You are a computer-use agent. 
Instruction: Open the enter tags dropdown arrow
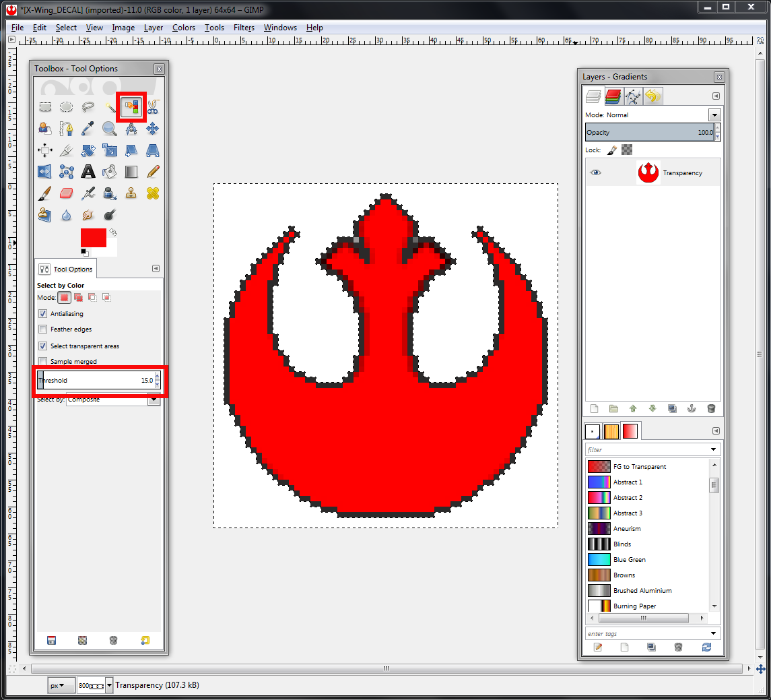click(x=714, y=633)
